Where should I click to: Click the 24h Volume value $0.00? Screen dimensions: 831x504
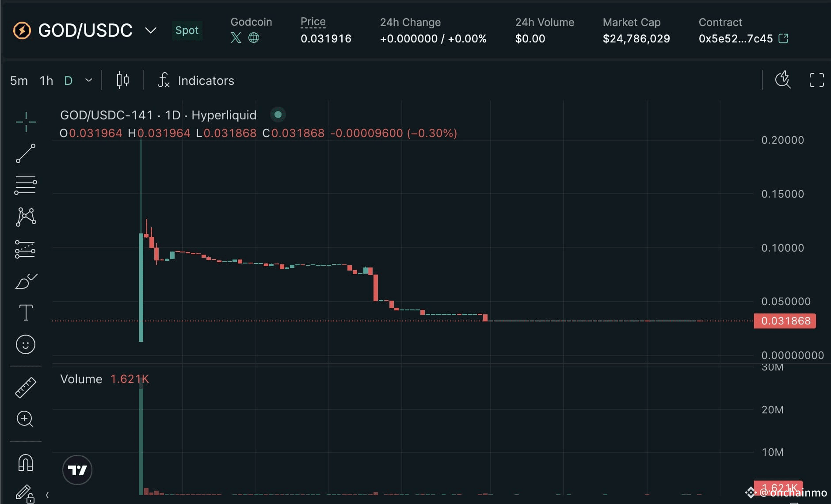point(530,38)
